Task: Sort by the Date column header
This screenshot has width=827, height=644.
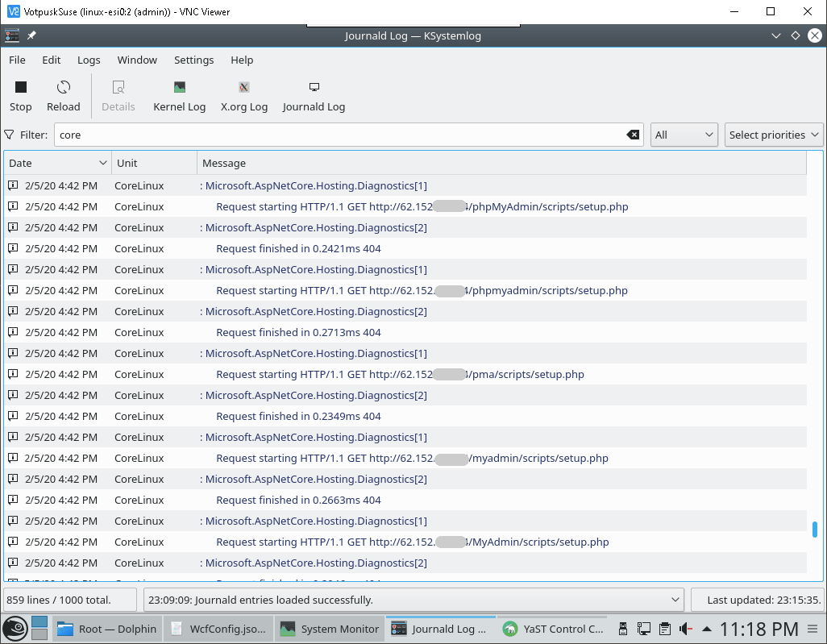Action: click(57, 163)
